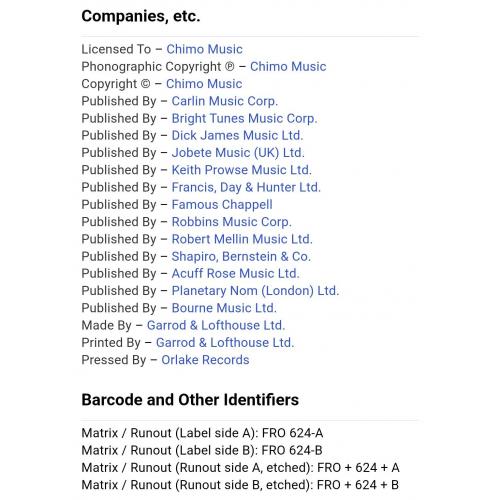Viewport: 500px width, 500px height.
Task: Open Garrod & Lofthouse Ltd. beside Made By
Action: click(x=216, y=326)
